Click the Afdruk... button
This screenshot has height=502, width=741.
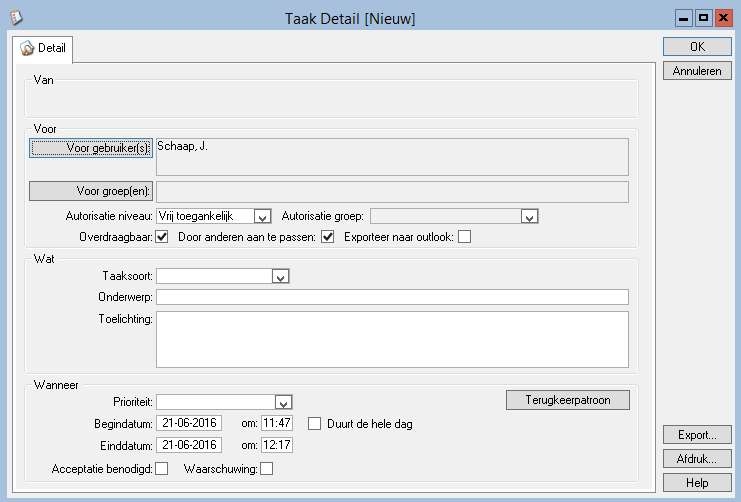pyautogui.click(x=696, y=459)
